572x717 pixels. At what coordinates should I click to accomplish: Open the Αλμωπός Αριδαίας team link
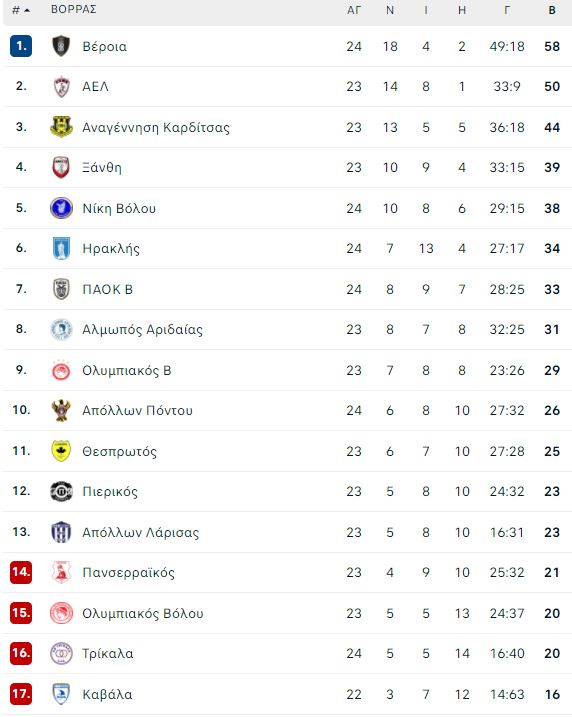click(x=142, y=329)
